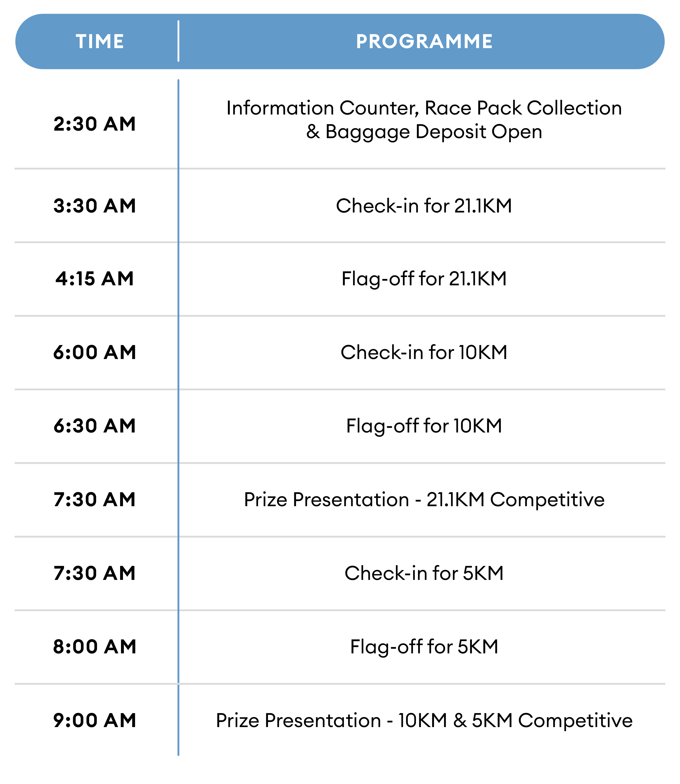This screenshot has width=680, height=784.
Task: Select the 4:15 AM time entry
Action: [95, 279]
